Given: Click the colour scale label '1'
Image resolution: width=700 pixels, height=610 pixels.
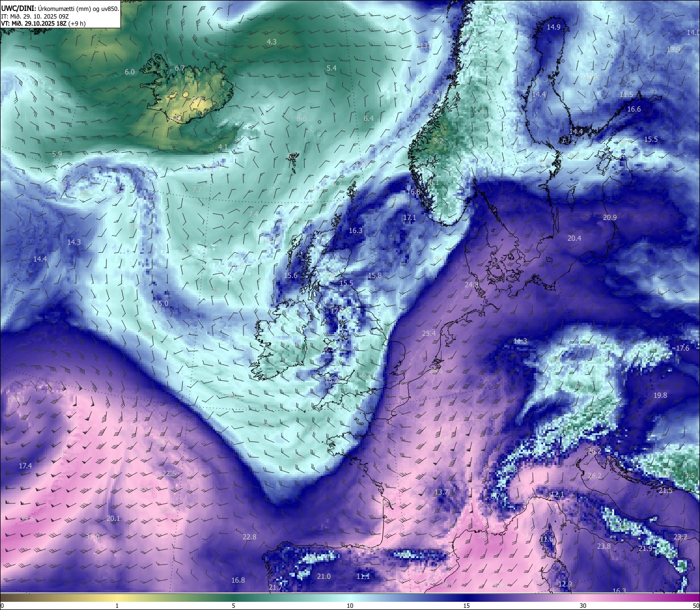Looking at the screenshot, I should click(x=117, y=606).
